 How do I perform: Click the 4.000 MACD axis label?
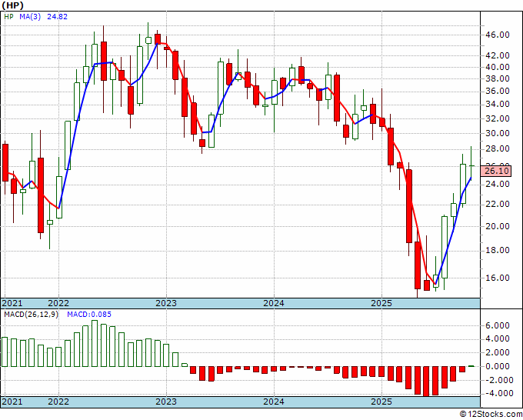[x=497, y=339]
